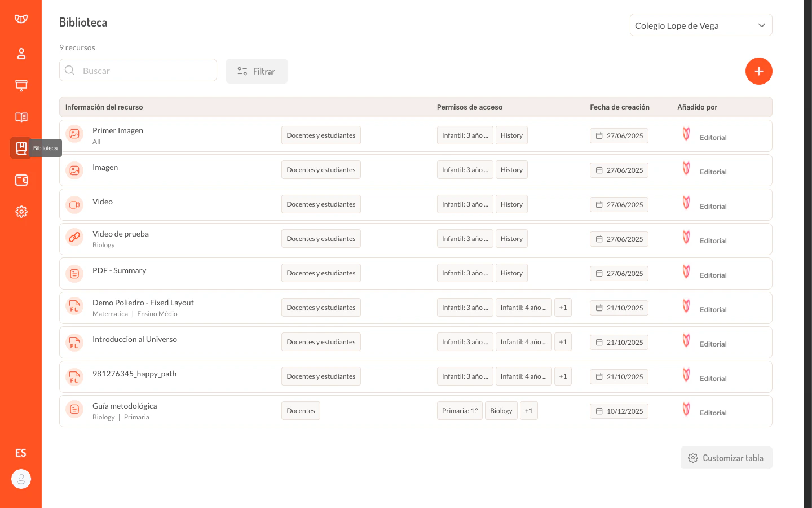
Task: Focus the Buscar search field
Action: click(x=138, y=70)
